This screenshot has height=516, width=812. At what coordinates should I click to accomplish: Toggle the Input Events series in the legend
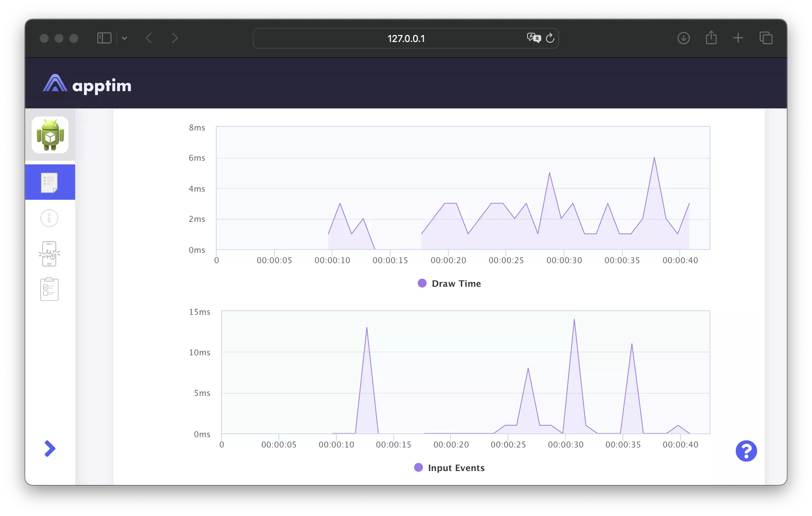click(449, 467)
